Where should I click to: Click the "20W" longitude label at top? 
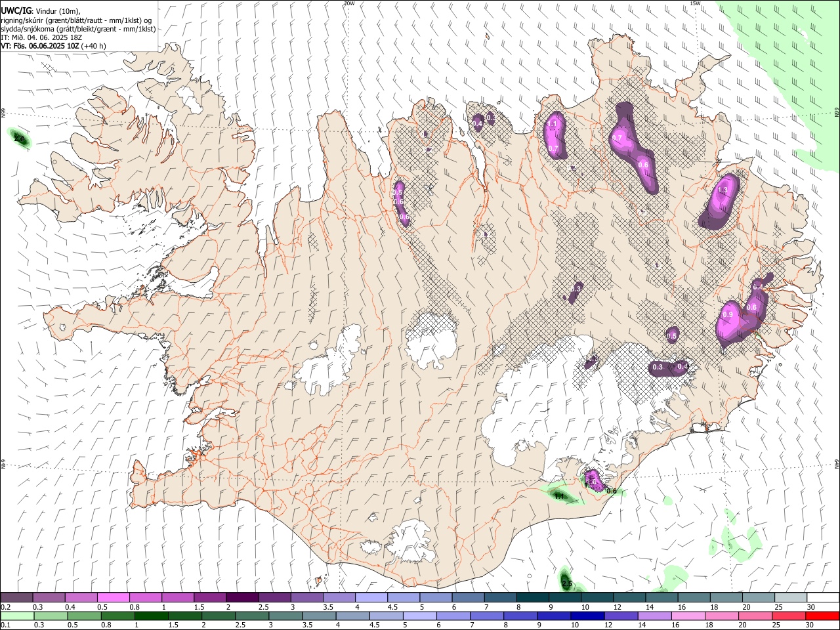pos(348,3)
